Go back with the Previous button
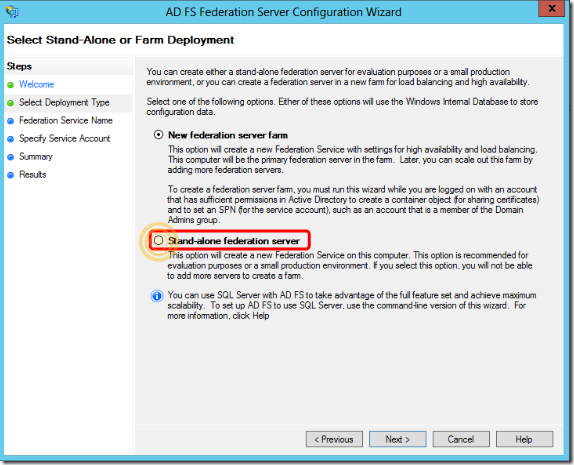Screen dimensions: 574x465 pos(334,439)
